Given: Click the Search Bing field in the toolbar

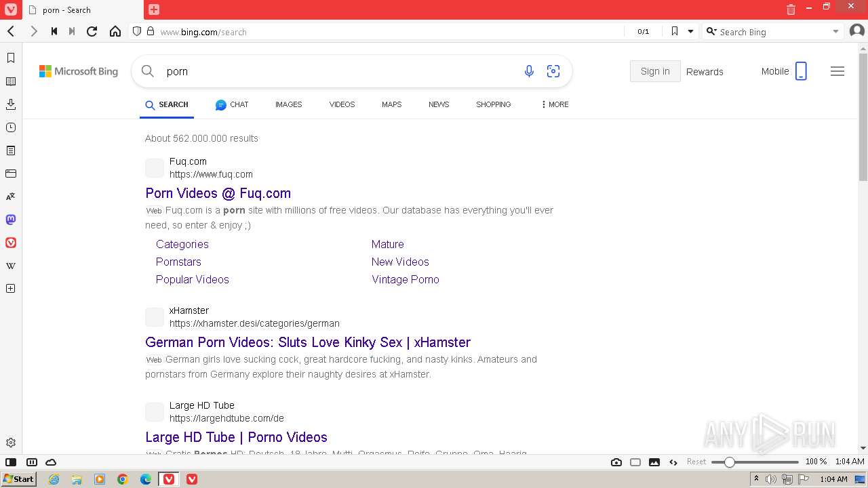Looking at the screenshot, I should (x=773, y=32).
